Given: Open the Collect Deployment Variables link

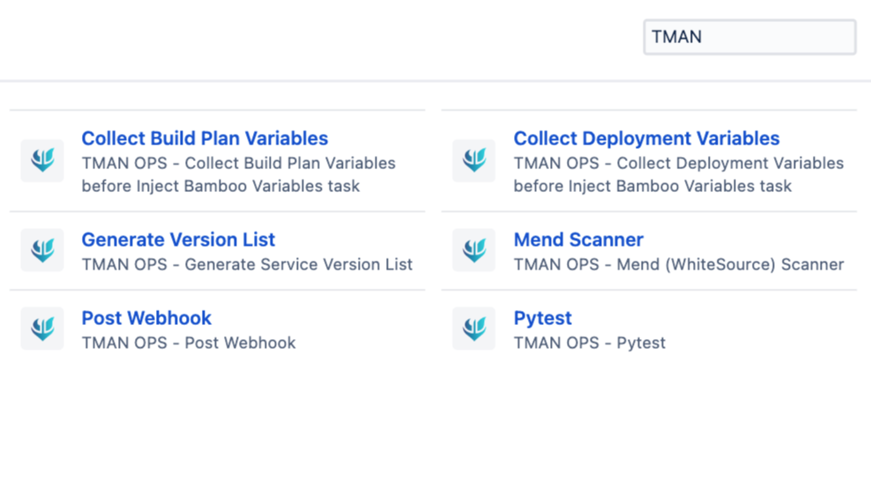Looking at the screenshot, I should point(646,139).
